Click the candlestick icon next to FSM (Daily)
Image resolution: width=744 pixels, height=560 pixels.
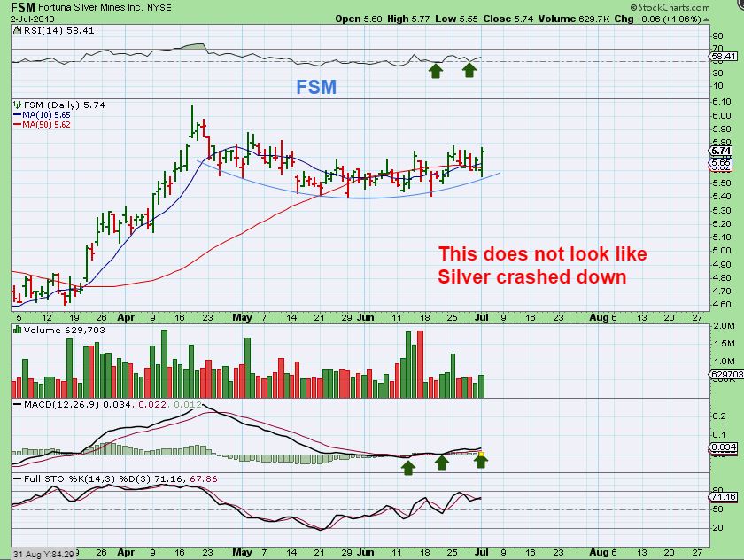tap(17, 105)
